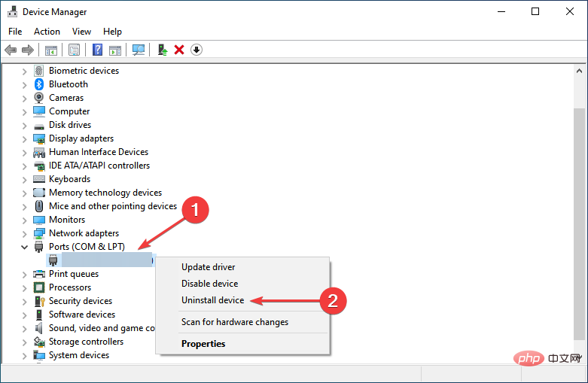Click the red X Uninstall device icon
The height and width of the screenshot is (383, 588).
(x=179, y=50)
